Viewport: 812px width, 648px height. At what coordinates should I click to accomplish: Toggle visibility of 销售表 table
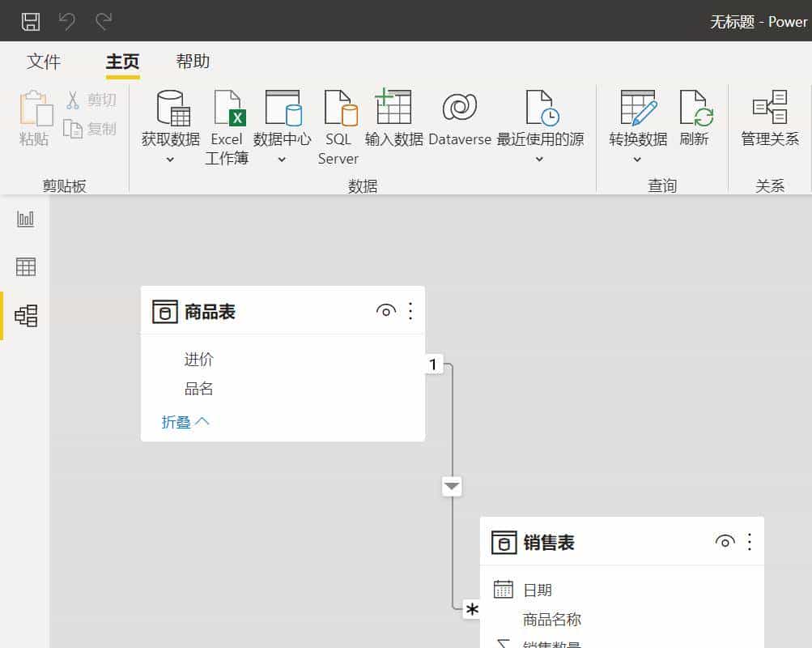click(x=725, y=542)
